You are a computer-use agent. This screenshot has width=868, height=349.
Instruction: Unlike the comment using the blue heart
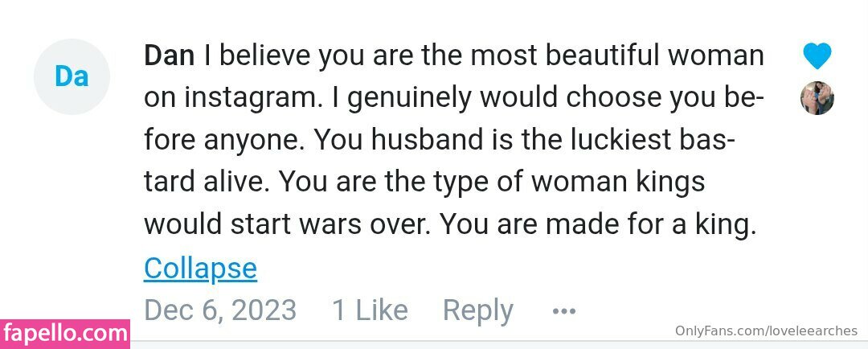(x=817, y=56)
